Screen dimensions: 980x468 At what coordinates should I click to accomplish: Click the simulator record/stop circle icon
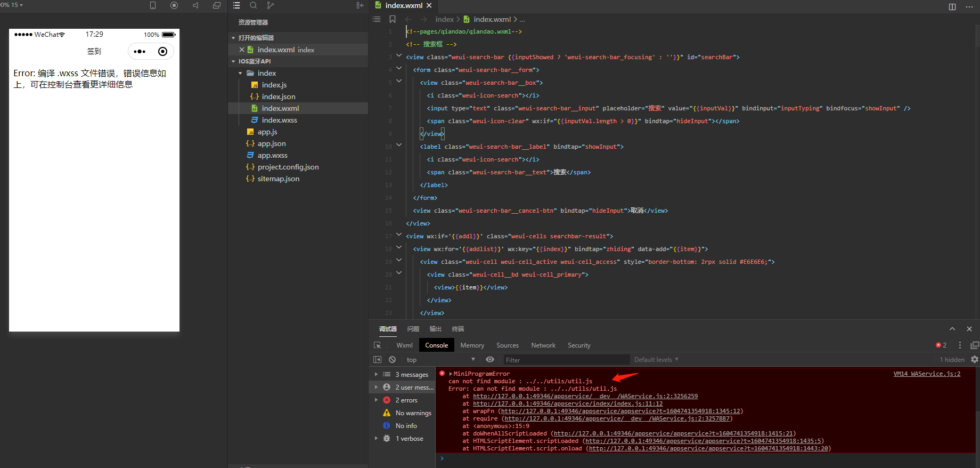pos(174,5)
